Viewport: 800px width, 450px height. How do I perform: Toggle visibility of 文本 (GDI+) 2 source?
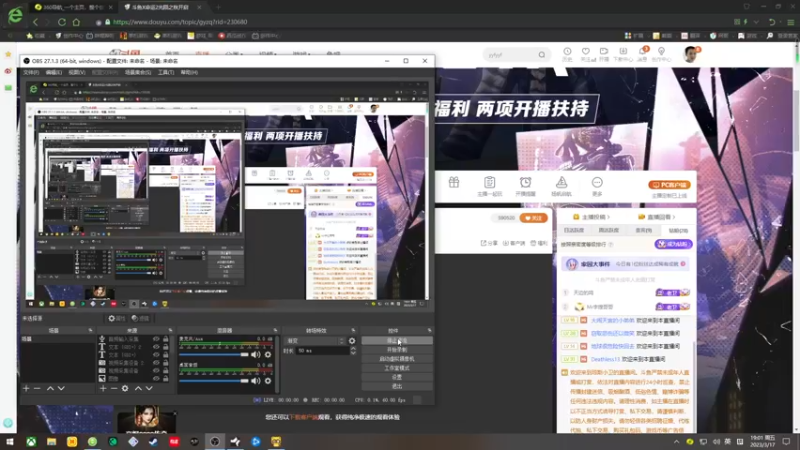pyautogui.click(x=156, y=347)
